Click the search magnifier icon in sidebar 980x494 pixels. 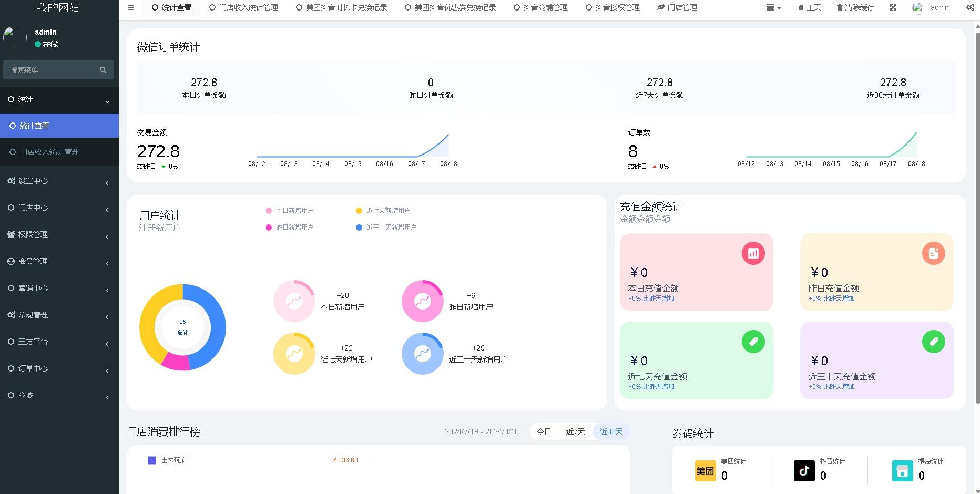(x=103, y=70)
